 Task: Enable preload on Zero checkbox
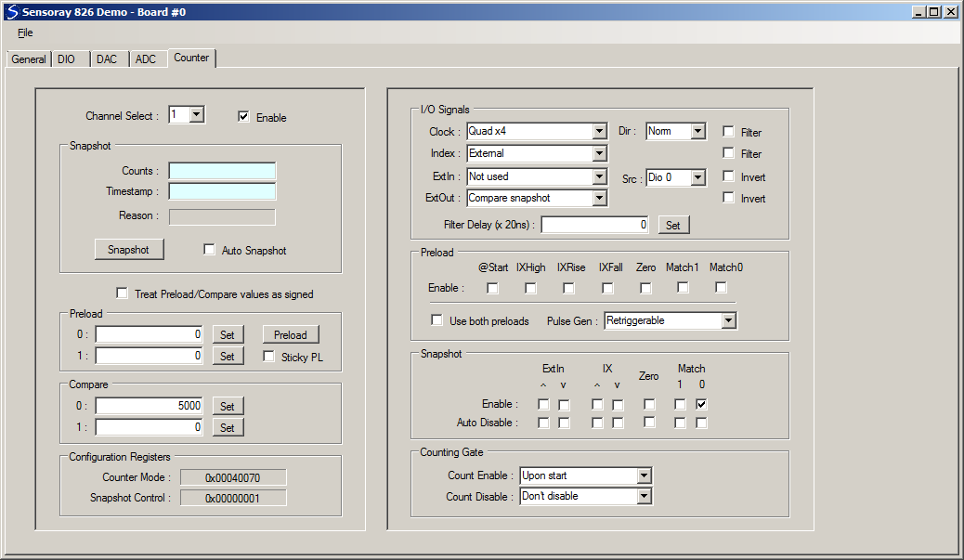(x=645, y=288)
